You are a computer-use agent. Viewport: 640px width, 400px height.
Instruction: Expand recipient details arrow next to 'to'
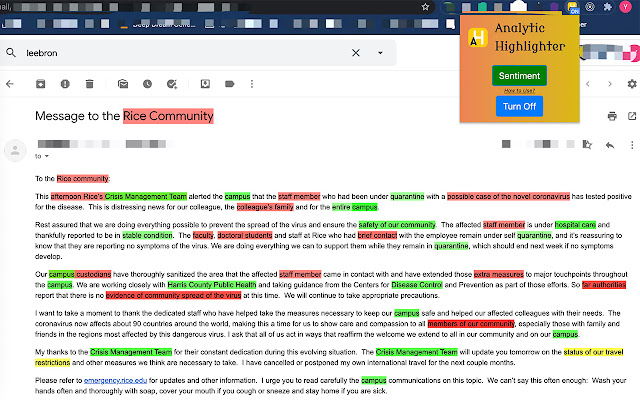(x=45, y=157)
